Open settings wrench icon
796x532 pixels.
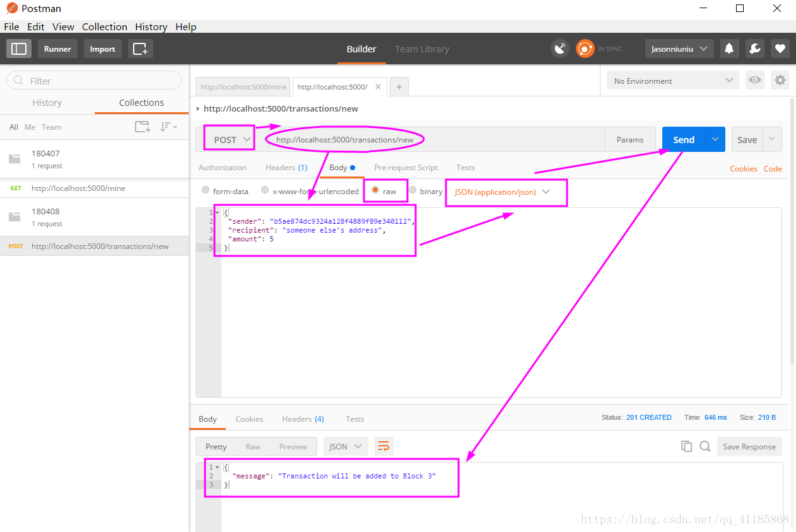[x=754, y=49]
